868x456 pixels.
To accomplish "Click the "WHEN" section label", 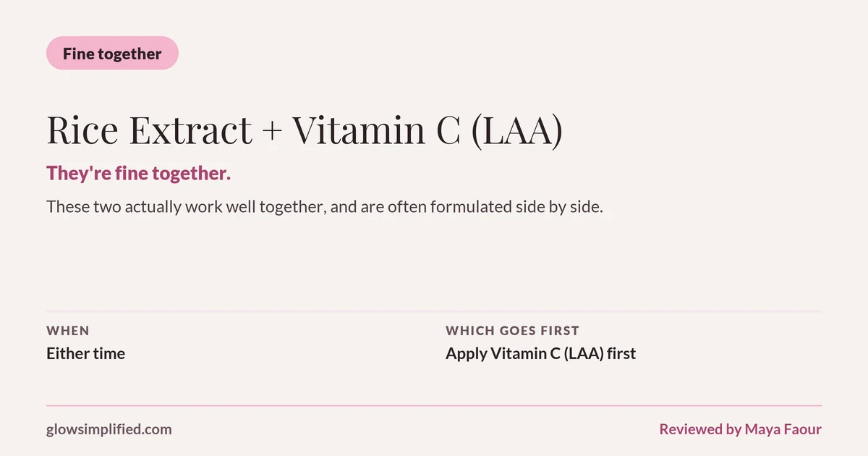I will coord(68,331).
